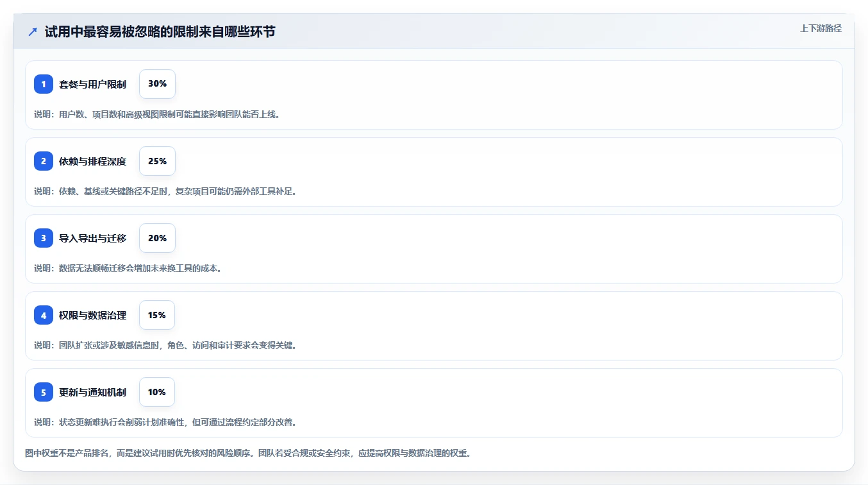Click the 30% weight pill
The image size is (868, 485).
[157, 84]
